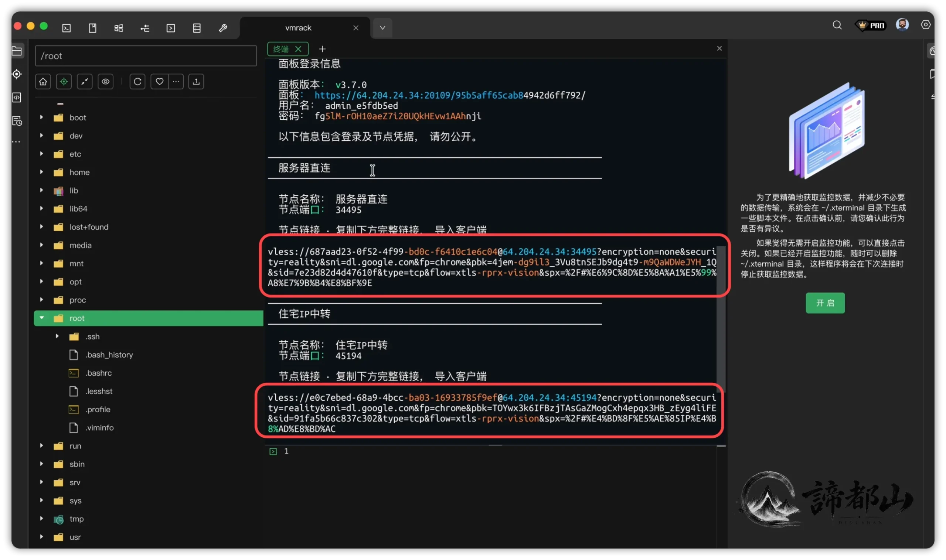Refresh the file list
Image resolution: width=946 pixels, height=560 pixels.
[x=137, y=82]
